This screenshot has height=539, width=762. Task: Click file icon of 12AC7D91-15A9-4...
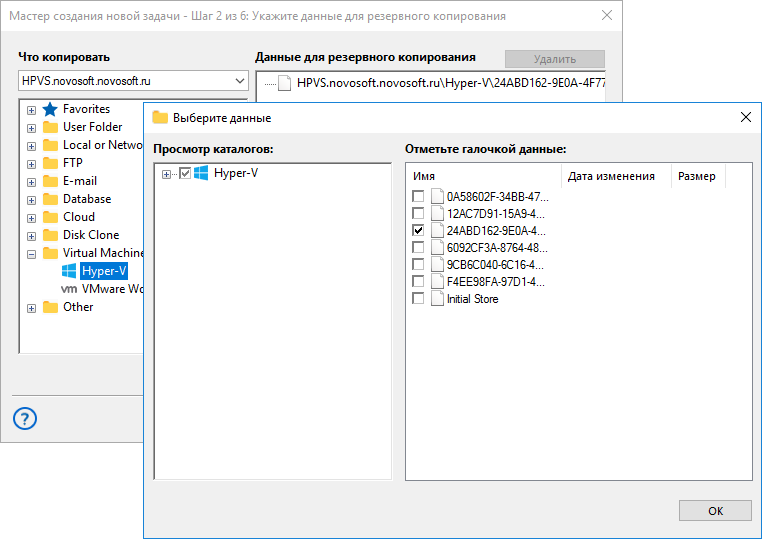coord(437,213)
